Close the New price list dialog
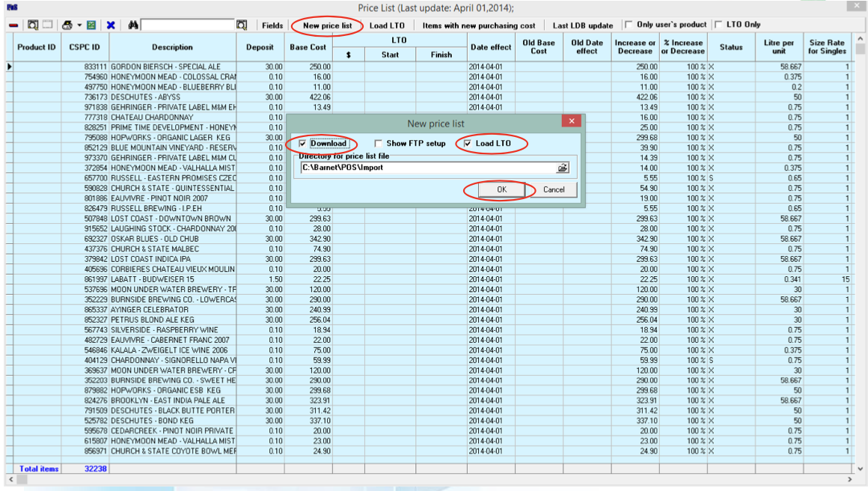Image resolution: width=868 pixels, height=491 pixels. tap(571, 121)
